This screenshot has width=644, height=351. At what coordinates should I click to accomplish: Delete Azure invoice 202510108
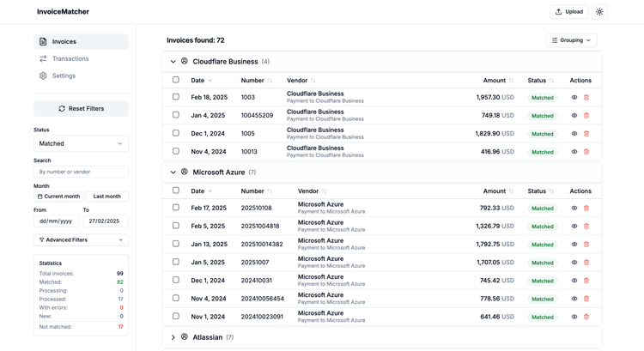coord(586,209)
